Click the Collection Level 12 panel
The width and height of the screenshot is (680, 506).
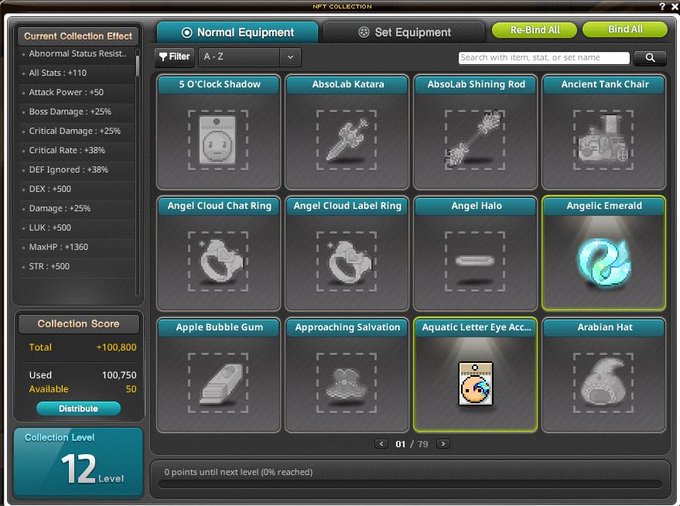coord(78,462)
